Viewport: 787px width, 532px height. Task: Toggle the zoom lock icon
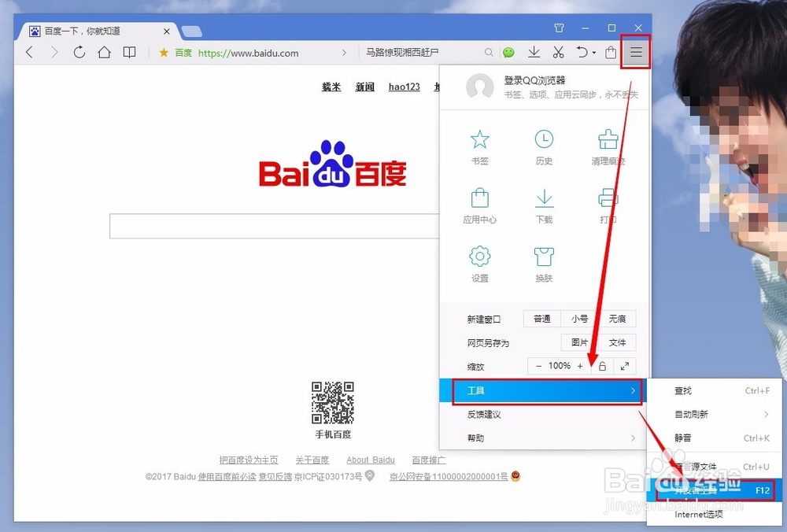(x=602, y=366)
